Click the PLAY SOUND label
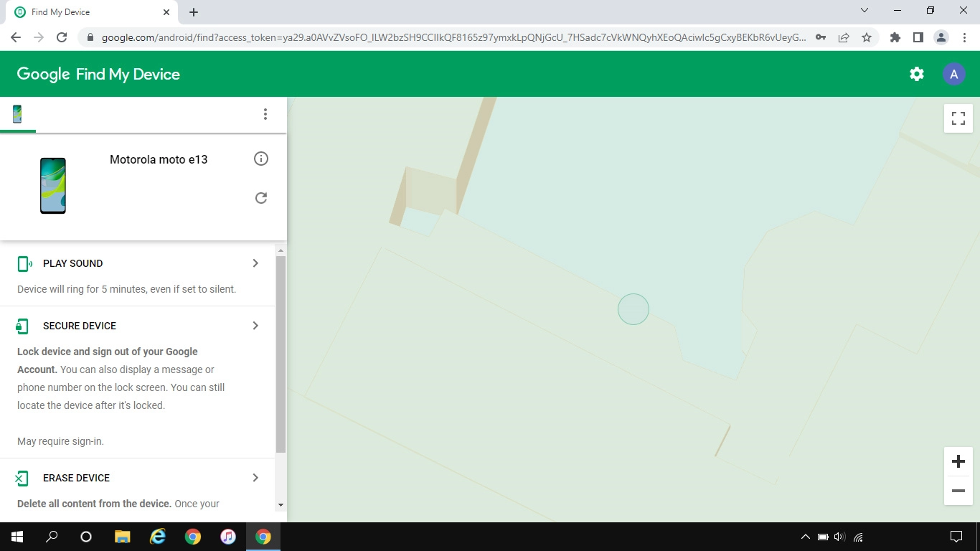This screenshot has height=551, width=980. pos(72,263)
